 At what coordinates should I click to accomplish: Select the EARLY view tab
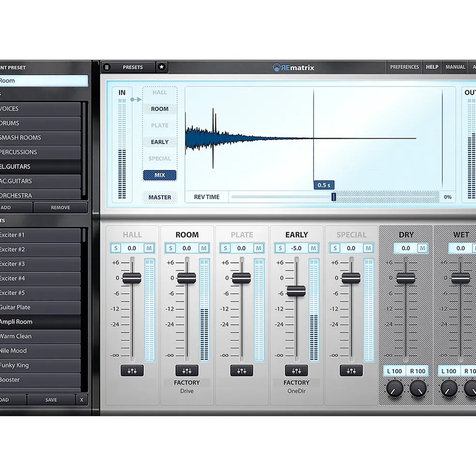(x=160, y=142)
